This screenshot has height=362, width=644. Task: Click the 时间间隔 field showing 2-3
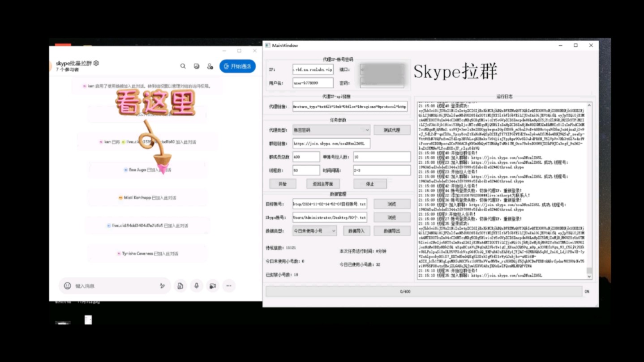click(382, 170)
